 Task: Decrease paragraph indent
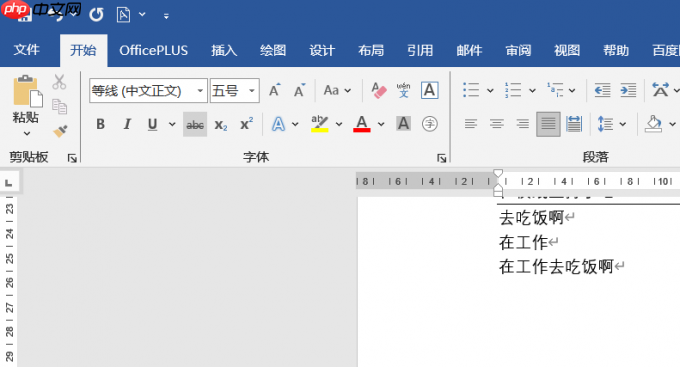point(602,90)
